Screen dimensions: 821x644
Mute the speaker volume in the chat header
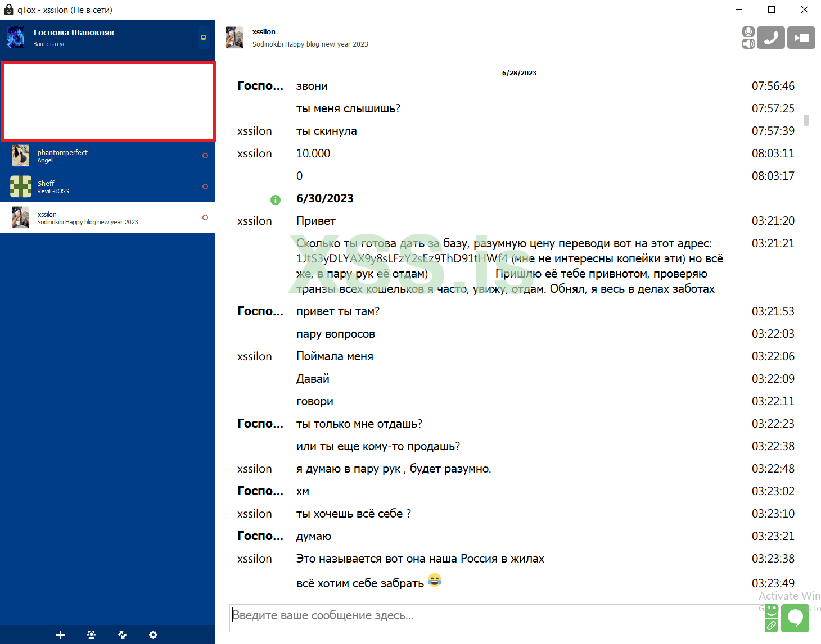point(748,44)
